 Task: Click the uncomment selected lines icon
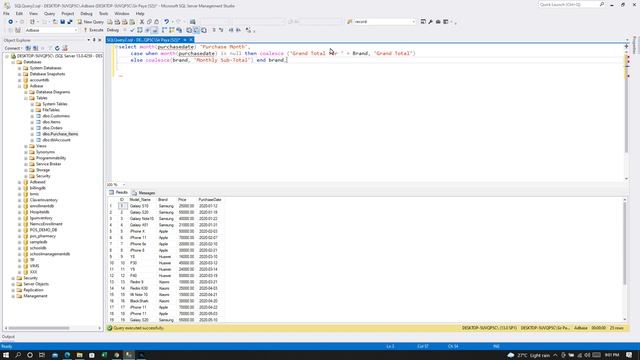(221, 30)
